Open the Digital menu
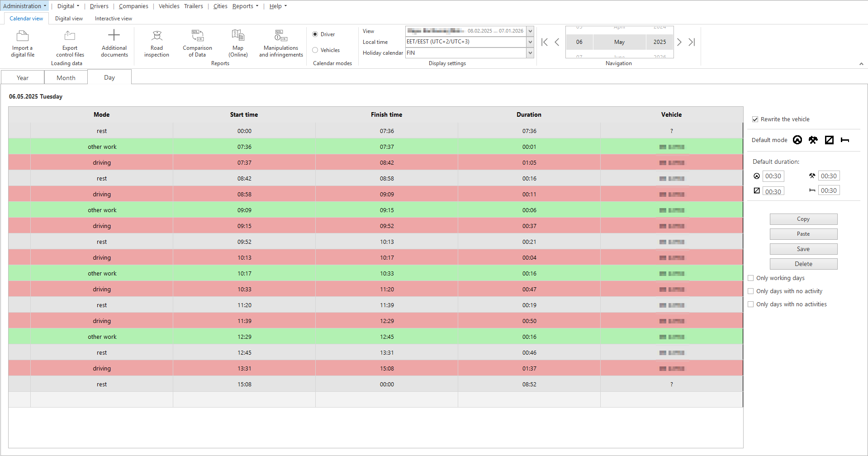 coord(68,6)
